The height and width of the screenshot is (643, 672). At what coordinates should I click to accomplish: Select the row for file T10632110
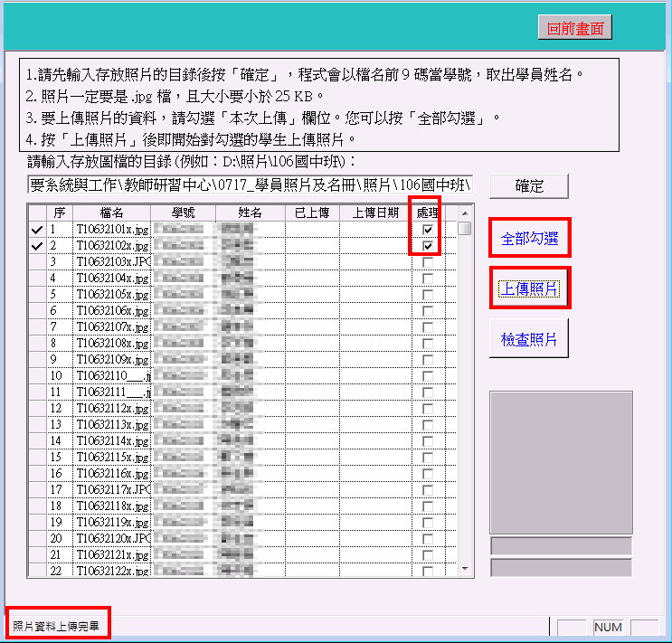[x=112, y=376]
